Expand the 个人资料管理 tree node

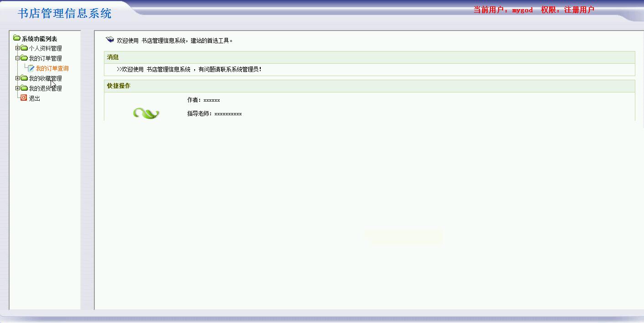pyautogui.click(x=17, y=48)
